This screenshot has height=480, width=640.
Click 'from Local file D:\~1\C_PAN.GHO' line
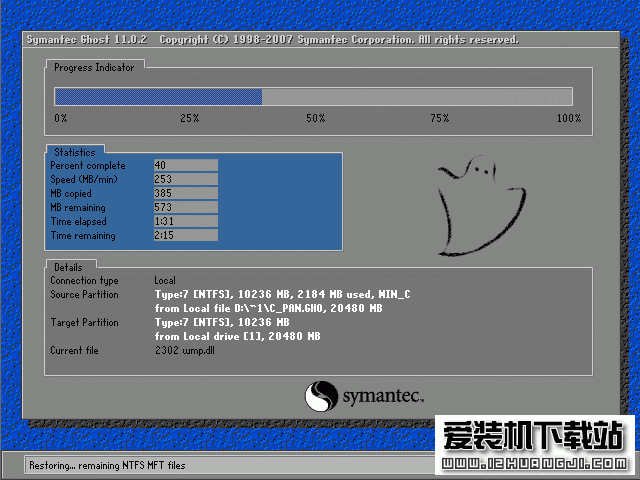tap(269, 308)
